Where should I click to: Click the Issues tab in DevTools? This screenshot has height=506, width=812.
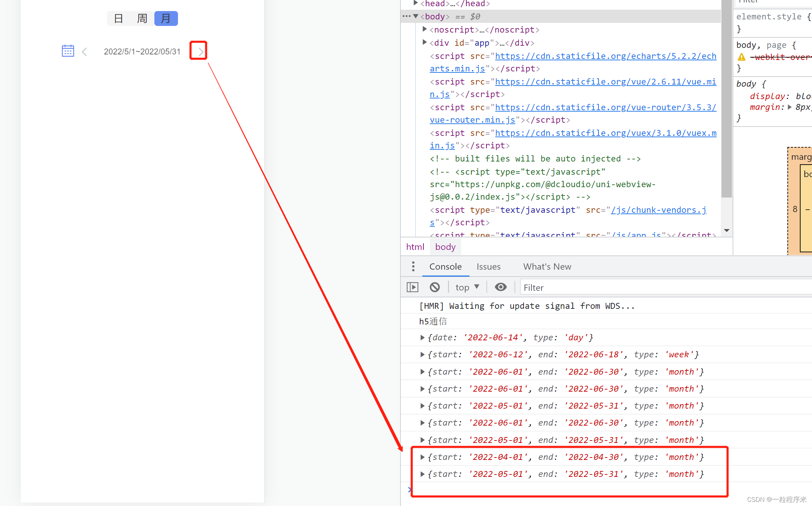coord(489,267)
